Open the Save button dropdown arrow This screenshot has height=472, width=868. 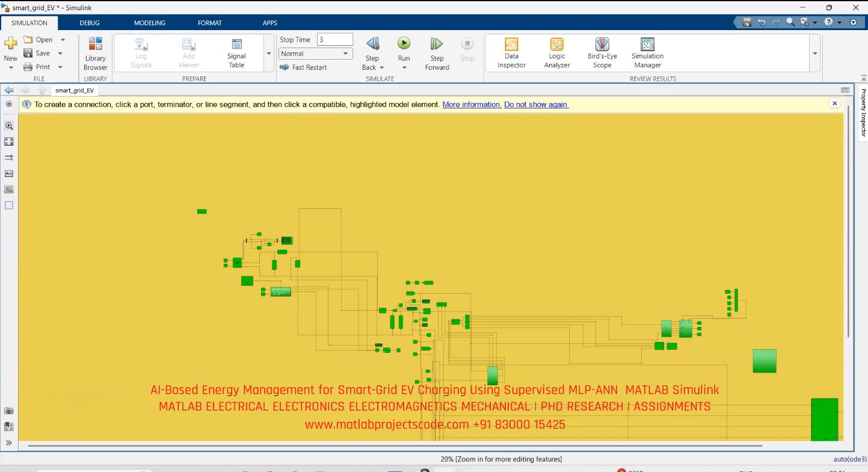click(x=60, y=54)
